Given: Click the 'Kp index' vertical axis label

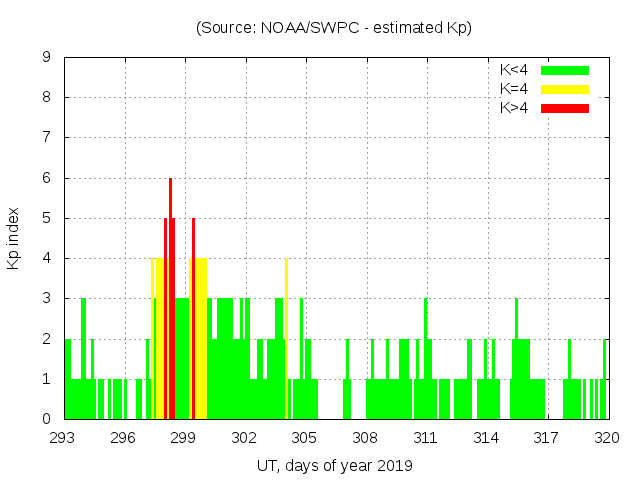Looking at the screenshot, I should click(x=14, y=239).
